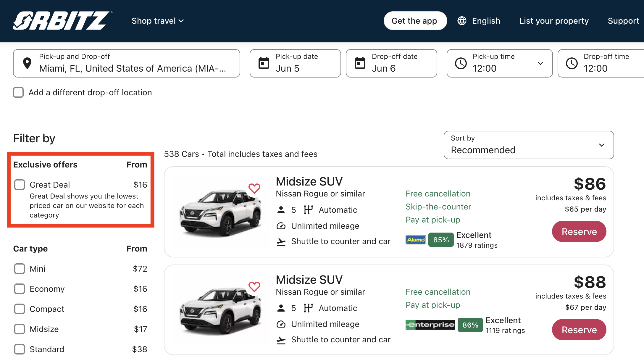Click the Enterprise vendor logo
Screen dimensions: 644x361
[430, 325]
